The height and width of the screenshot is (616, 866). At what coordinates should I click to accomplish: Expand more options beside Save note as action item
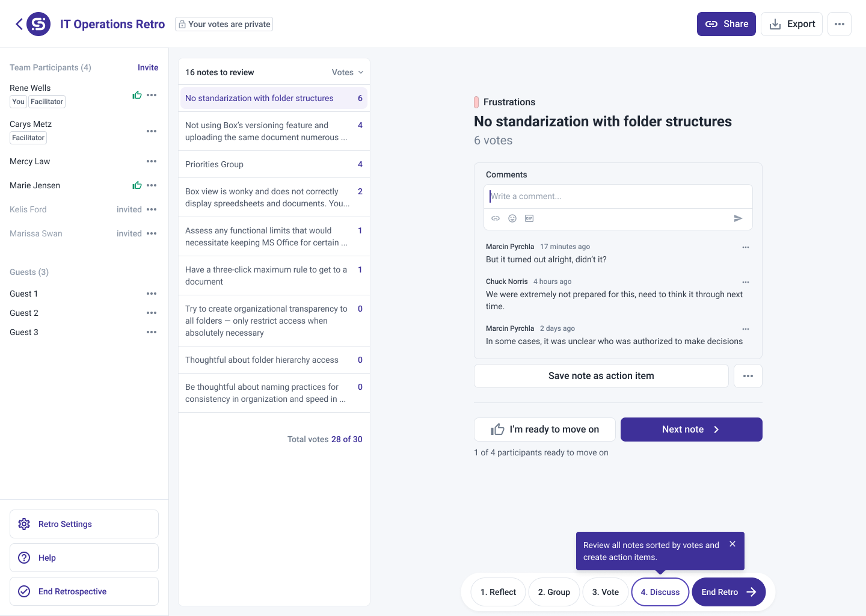pyautogui.click(x=748, y=376)
